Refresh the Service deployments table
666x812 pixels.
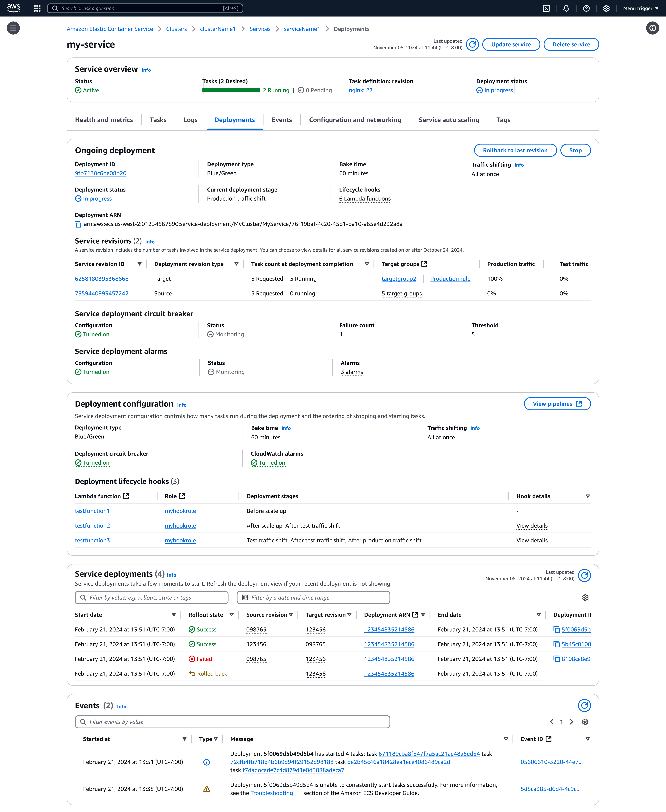pos(584,576)
